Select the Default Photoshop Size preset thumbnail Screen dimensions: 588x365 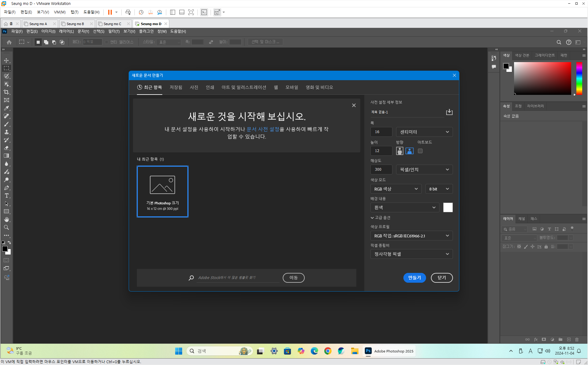162,192
